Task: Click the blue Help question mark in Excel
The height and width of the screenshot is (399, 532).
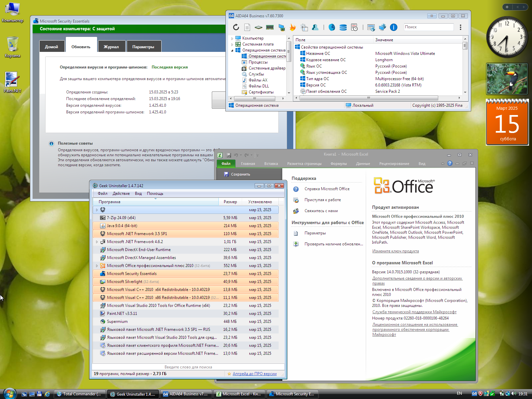Action: [450, 163]
